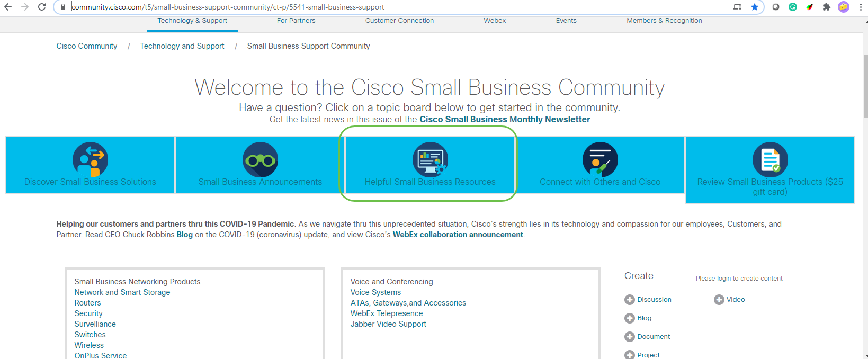Click Small Business Announcements tile label

point(260,182)
